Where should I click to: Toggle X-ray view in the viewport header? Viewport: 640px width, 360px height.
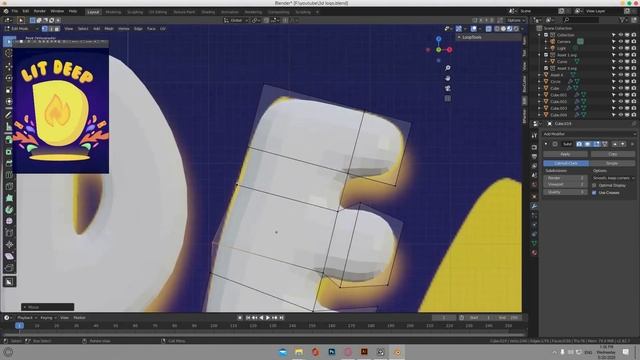point(489,29)
